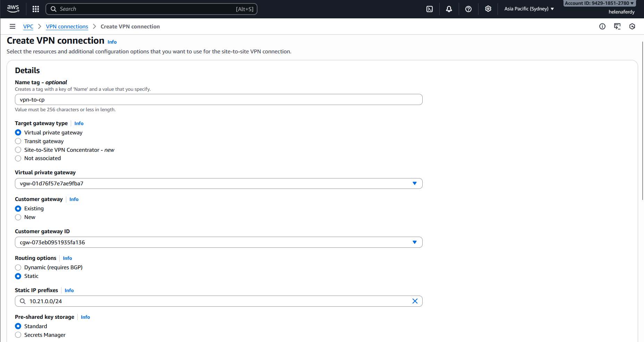The width and height of the screenshot is (644, 342).
Task: Click the Name tag input field
Action: coord(219,99)
